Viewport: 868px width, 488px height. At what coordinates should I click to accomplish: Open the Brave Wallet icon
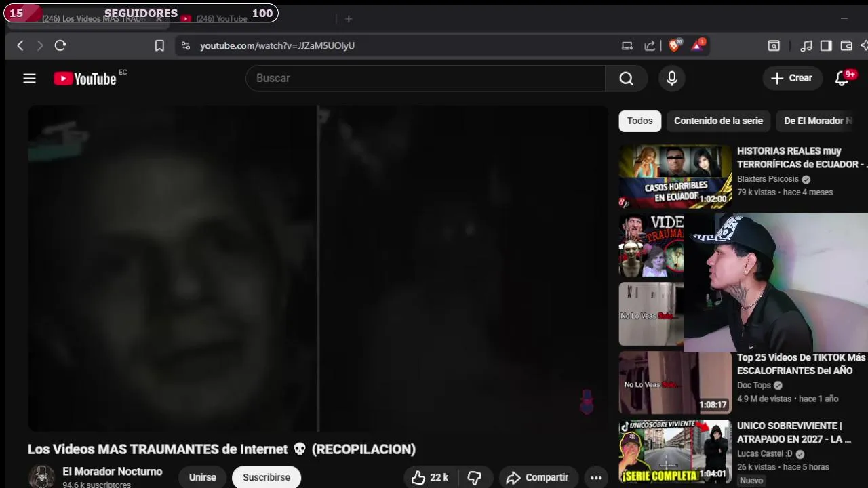pos(846,45)
